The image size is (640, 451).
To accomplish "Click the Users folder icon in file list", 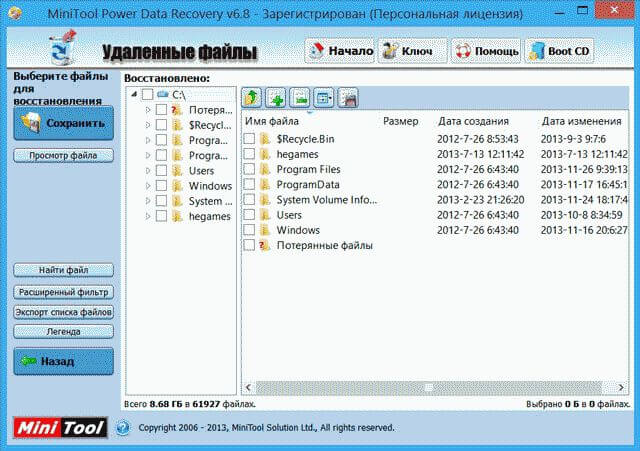I will (x=265, y=215).
